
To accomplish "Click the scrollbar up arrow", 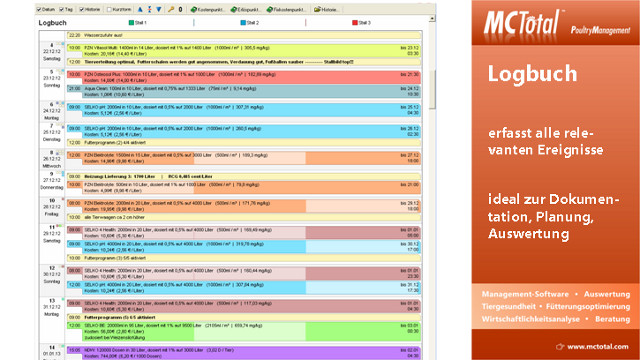I will pyautogui.click(x=432, y=19).
